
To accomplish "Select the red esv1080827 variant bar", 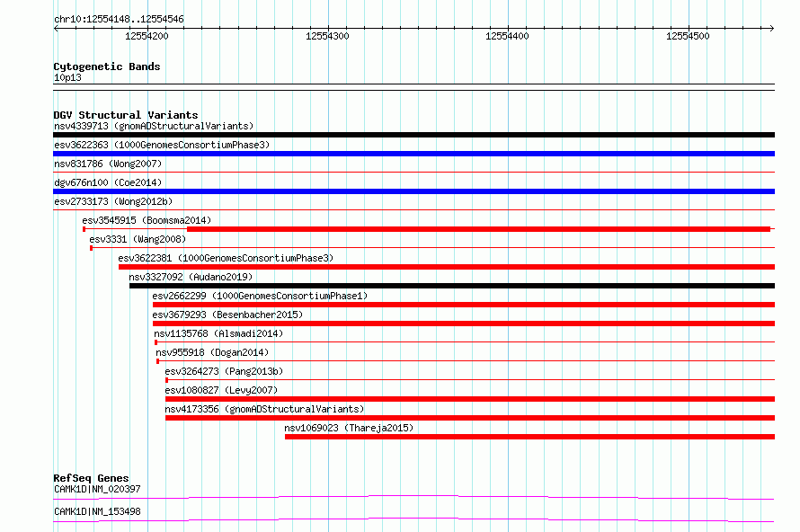I will [x=470, y=399].
